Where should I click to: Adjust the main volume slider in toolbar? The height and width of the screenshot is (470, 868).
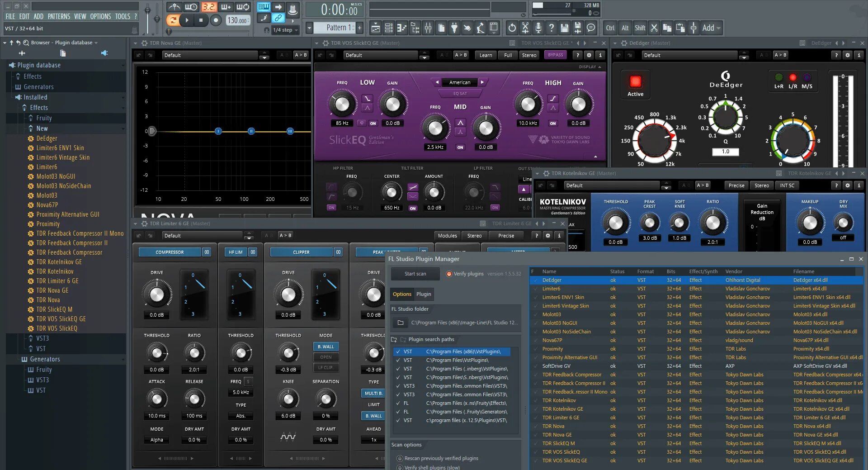[x=147, y=10]
